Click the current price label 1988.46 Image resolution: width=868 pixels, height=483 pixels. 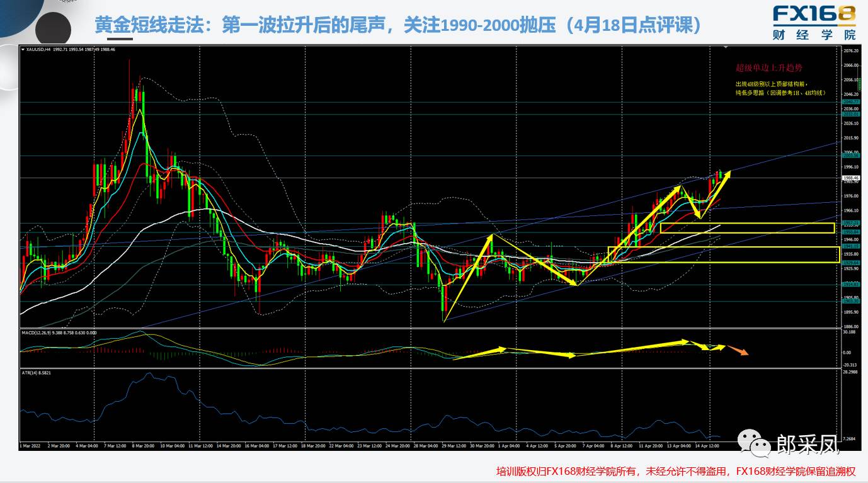850,178
